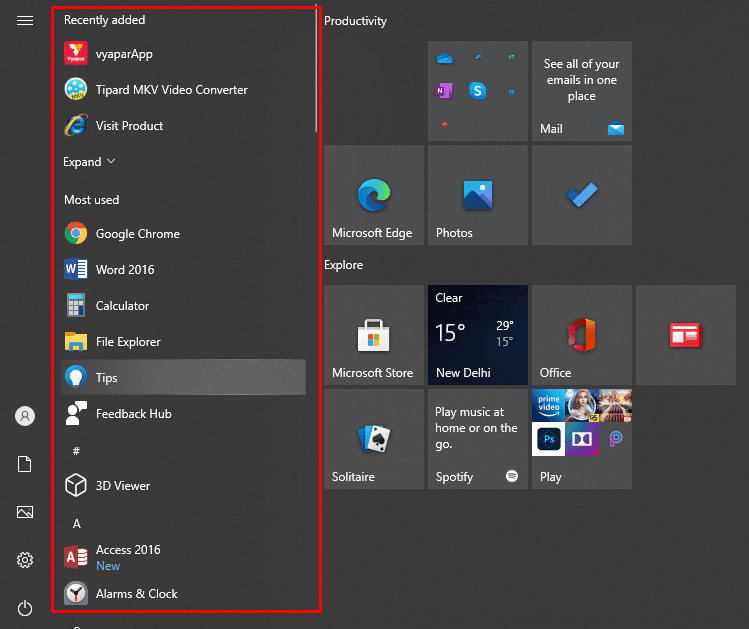749x629 pixels.
Task: Open the Photos tile
Action: pos(478,195)
